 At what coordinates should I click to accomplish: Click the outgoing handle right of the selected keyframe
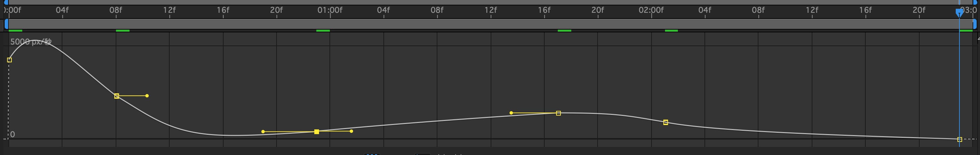[x=351, y=131]
